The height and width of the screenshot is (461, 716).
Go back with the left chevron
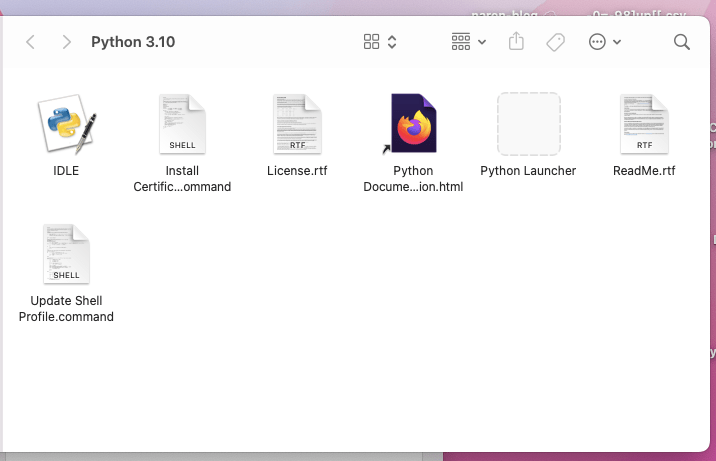point(31,42)
